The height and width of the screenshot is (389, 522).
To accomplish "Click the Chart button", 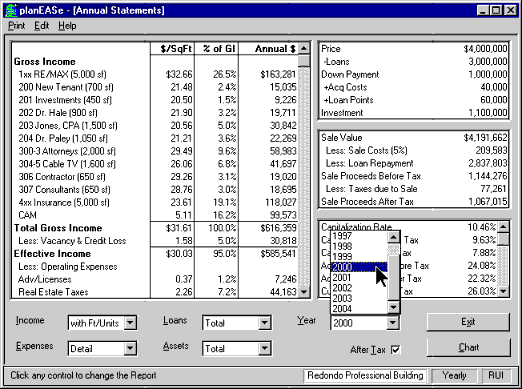I will pyautogui.click(x=468, y=348).
